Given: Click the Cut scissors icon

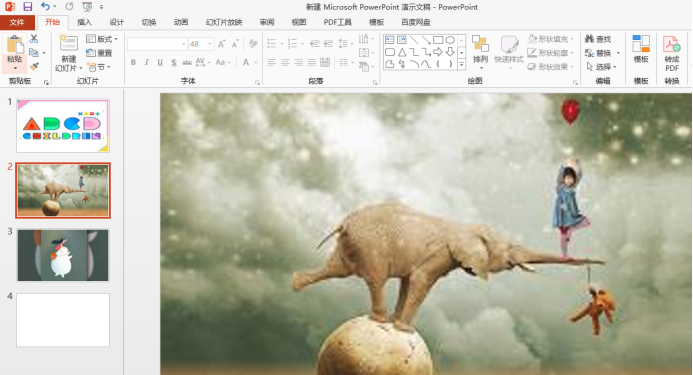Looking at the screenshot, I should click(x=34, y=39).
